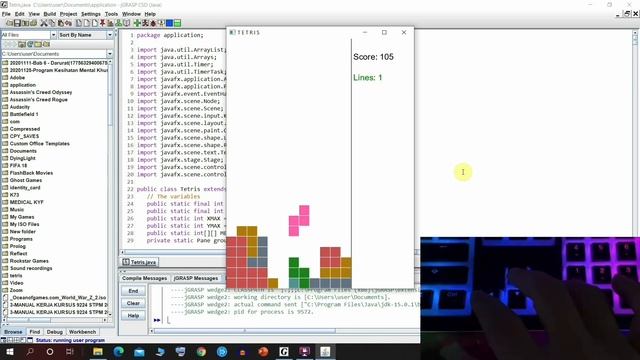Select the Audacity folder
This screenshot has width=640, height=360.
coord(20,107)
